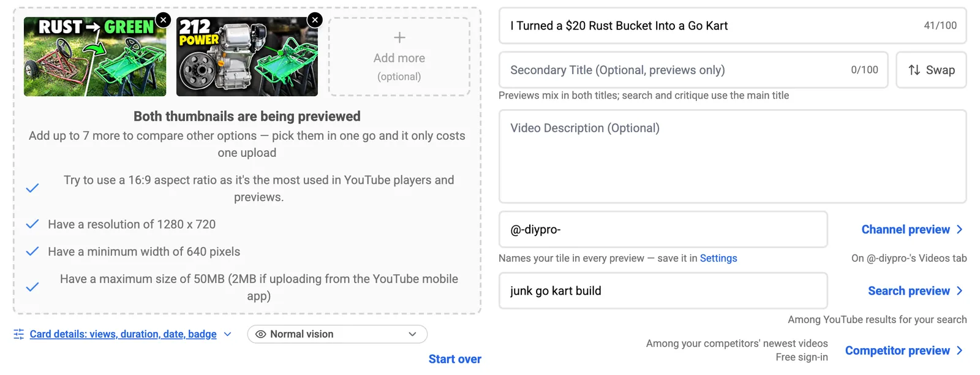Click 'Among your competitors' newest videos' text
980x375 pixels.
pos(737,343)
